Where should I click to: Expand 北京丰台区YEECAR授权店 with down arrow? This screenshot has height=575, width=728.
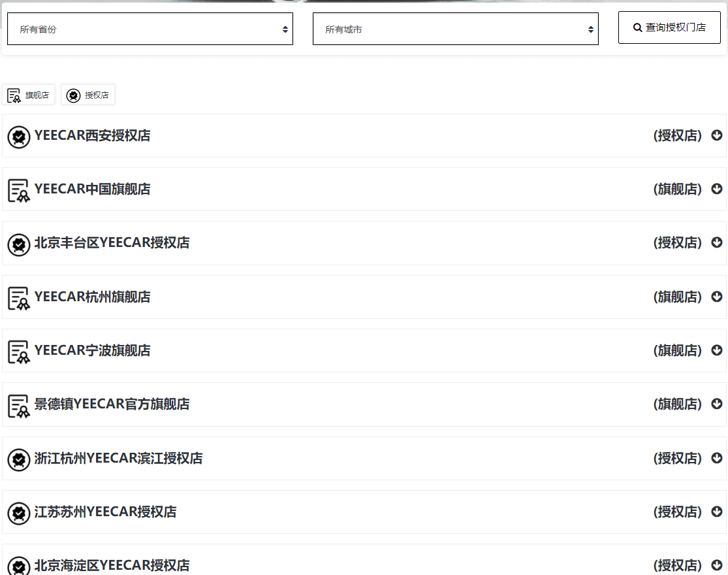pos(717,242)
